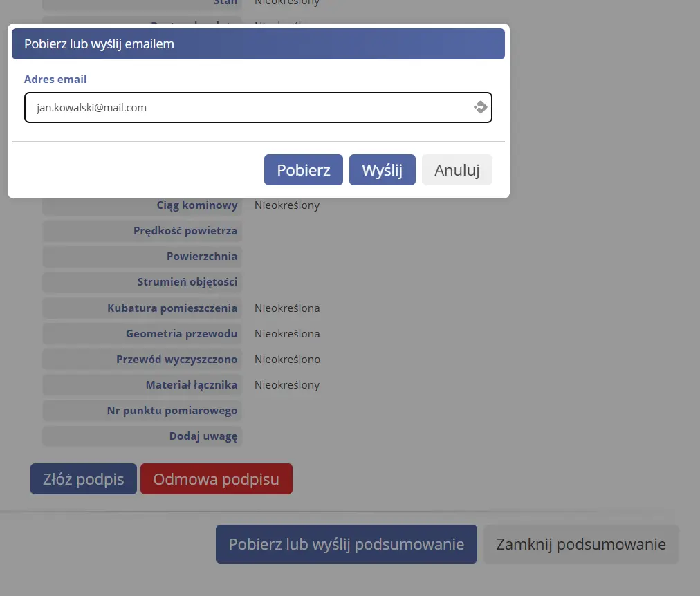Dismiss the dialog with Anuluj
This screenshot has height=596, width=700.
click(x=457, y=169)
